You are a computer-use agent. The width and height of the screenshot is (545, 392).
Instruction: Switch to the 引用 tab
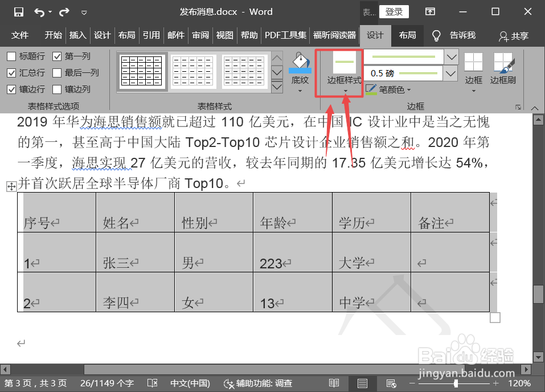pos(151,35)
